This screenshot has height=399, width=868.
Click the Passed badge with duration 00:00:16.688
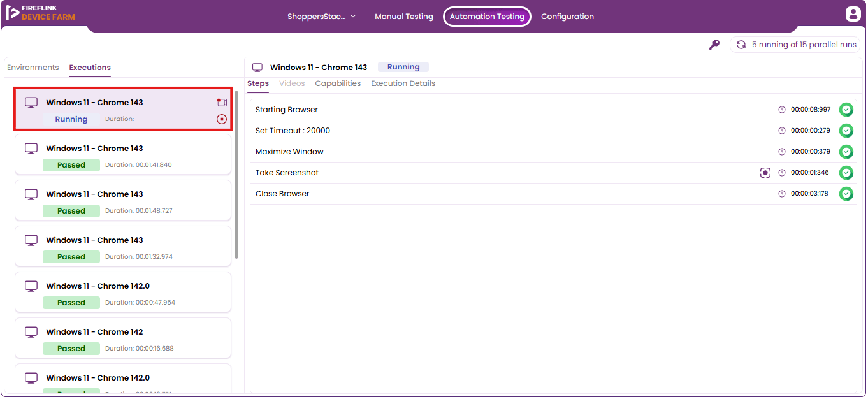click(71, 349)
